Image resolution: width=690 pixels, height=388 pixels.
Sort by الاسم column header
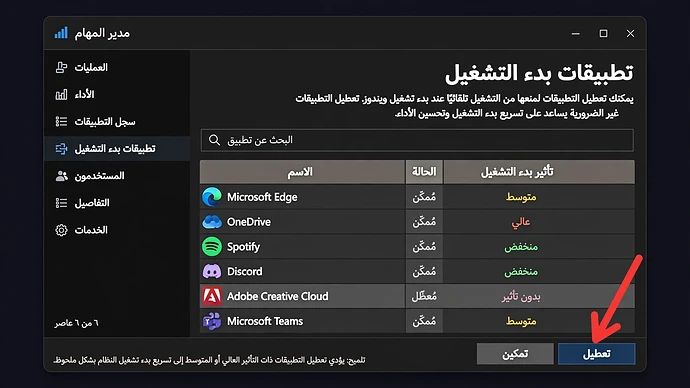click(302, 172)
